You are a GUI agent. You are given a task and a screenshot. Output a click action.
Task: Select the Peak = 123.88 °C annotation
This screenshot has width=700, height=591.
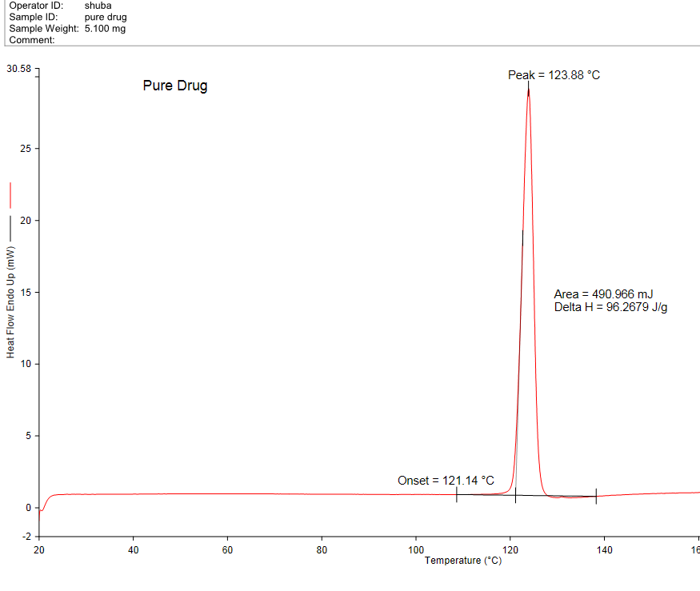(x=554, y=75)
